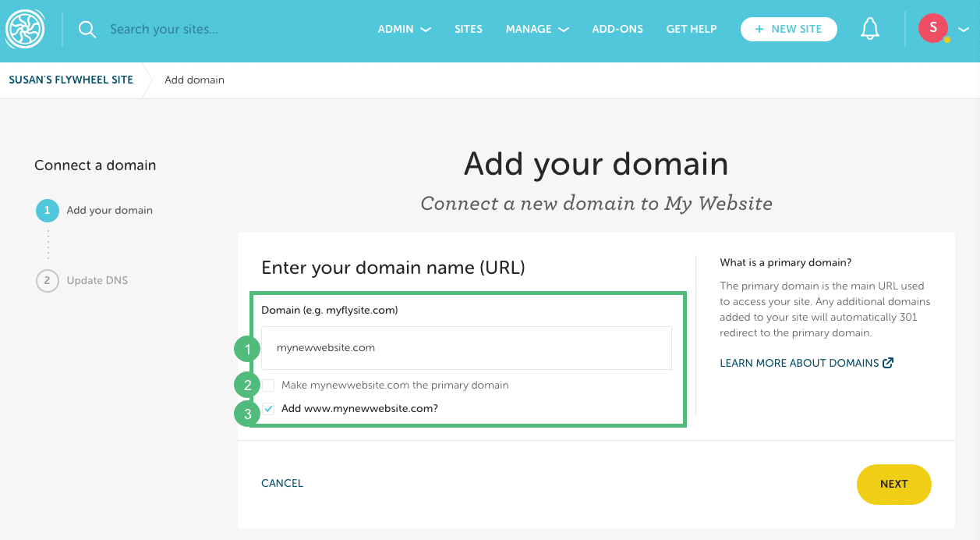The width and height of the screenshot is (980, 540).
Task: Click the Flywheel logo in the navigation bar
Action: pyautogui.click(x=25, y=29)
